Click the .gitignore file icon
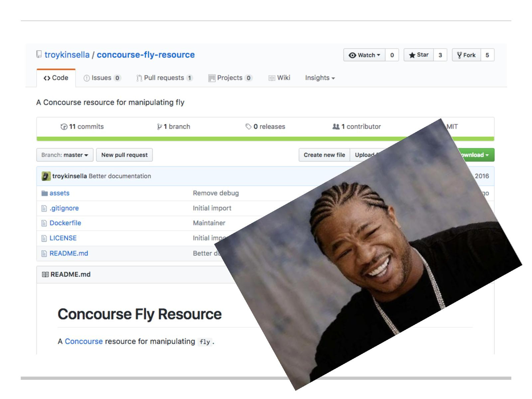Screen dimensions: 532x399 click(x=44, y=208)
